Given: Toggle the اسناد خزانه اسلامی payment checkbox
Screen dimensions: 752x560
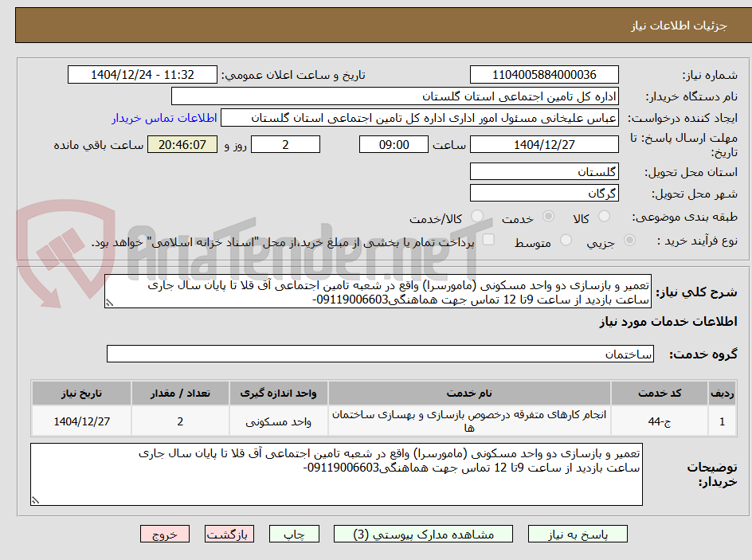Looking at the screenshot, I should 488,240.
